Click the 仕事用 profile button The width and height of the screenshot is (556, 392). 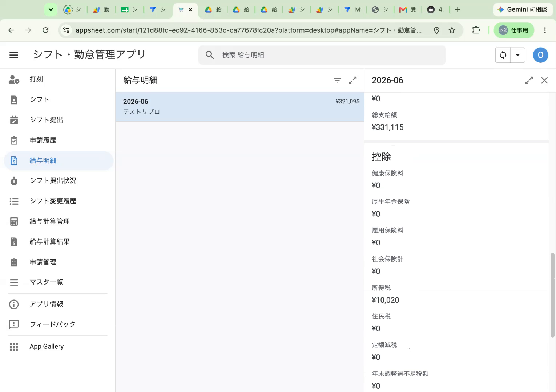click(x=514, y=30)
